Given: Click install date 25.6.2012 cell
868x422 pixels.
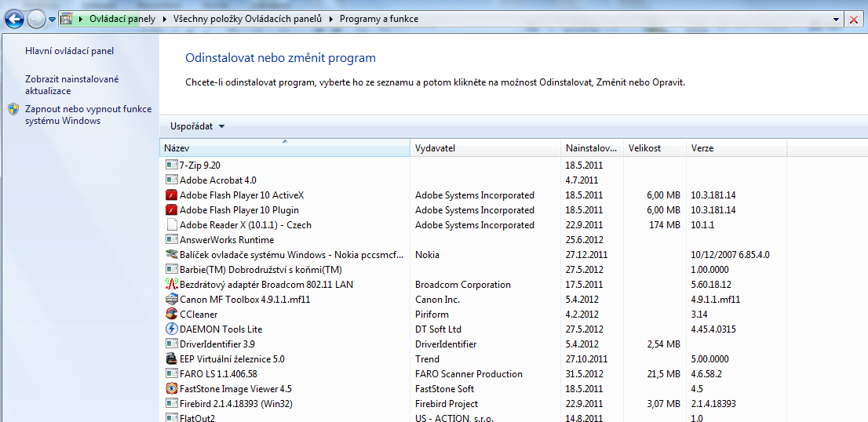Looking at the screenshot, I should 584,239.
